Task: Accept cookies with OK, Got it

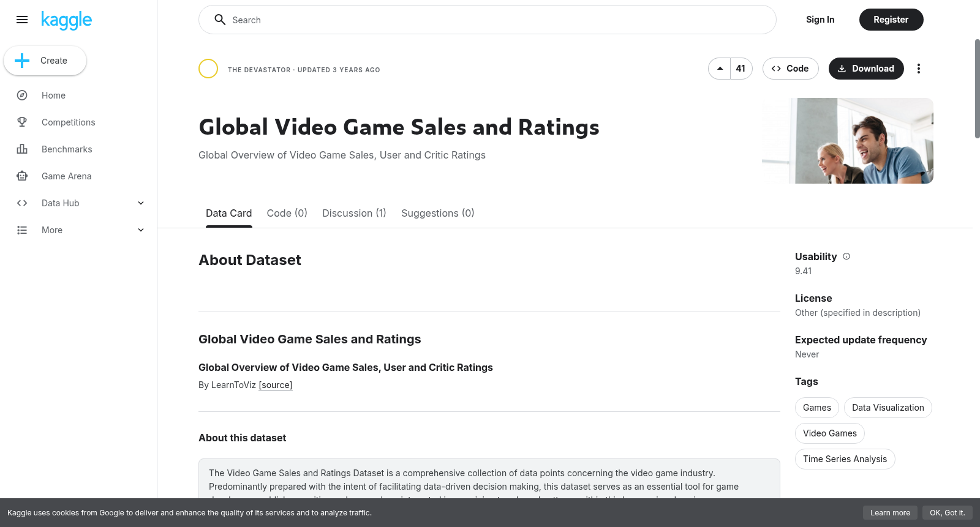Action: point(947,513)
